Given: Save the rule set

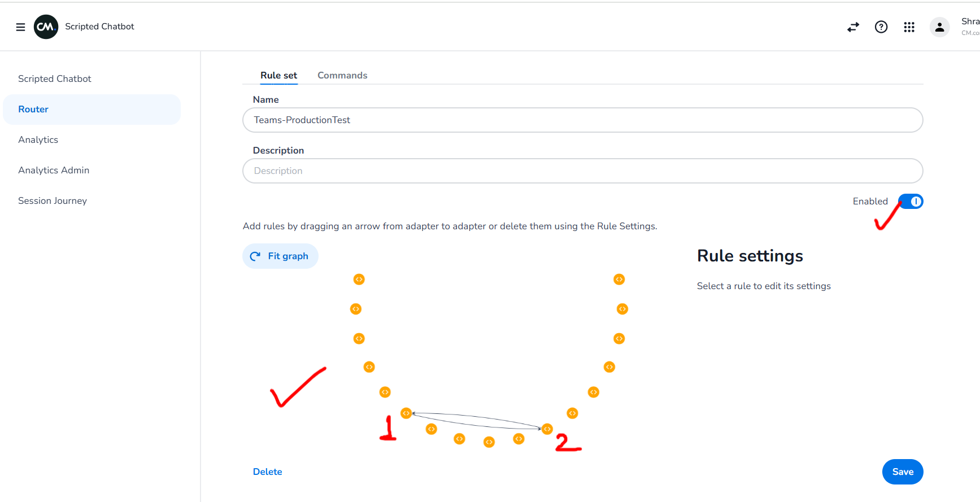Looking at the screenshot, I should point(903,472).
